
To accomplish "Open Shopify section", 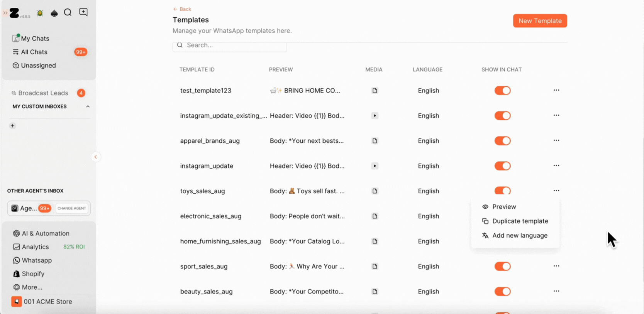I will (x=29, y=274).
